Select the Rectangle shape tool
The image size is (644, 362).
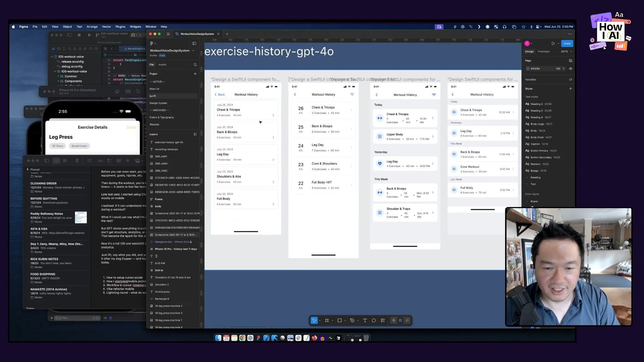(339, 320)
